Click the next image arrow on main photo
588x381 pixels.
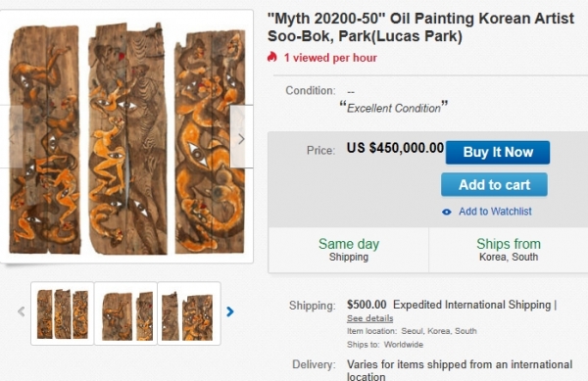click(x=241, y=137)
